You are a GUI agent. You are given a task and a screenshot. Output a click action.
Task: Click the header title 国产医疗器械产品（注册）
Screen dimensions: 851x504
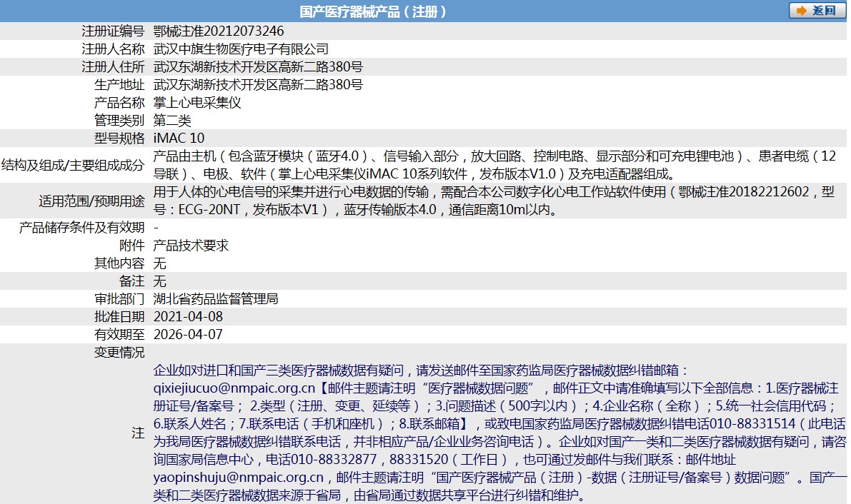[372, 11]
